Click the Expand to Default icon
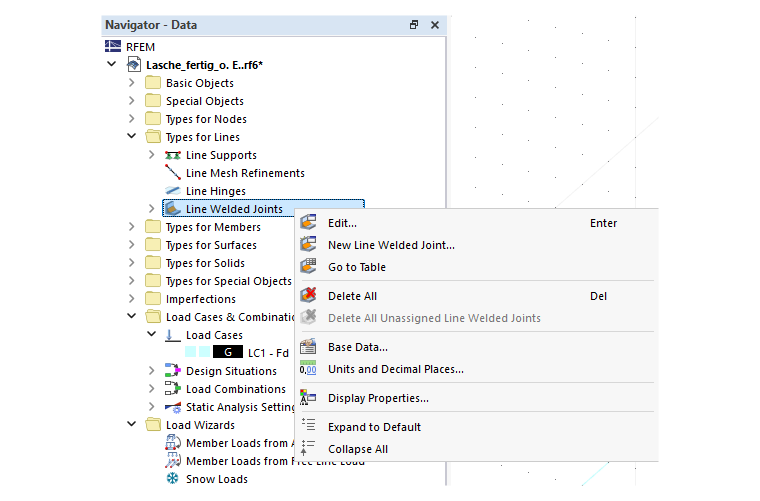 (x=308, y=425)
